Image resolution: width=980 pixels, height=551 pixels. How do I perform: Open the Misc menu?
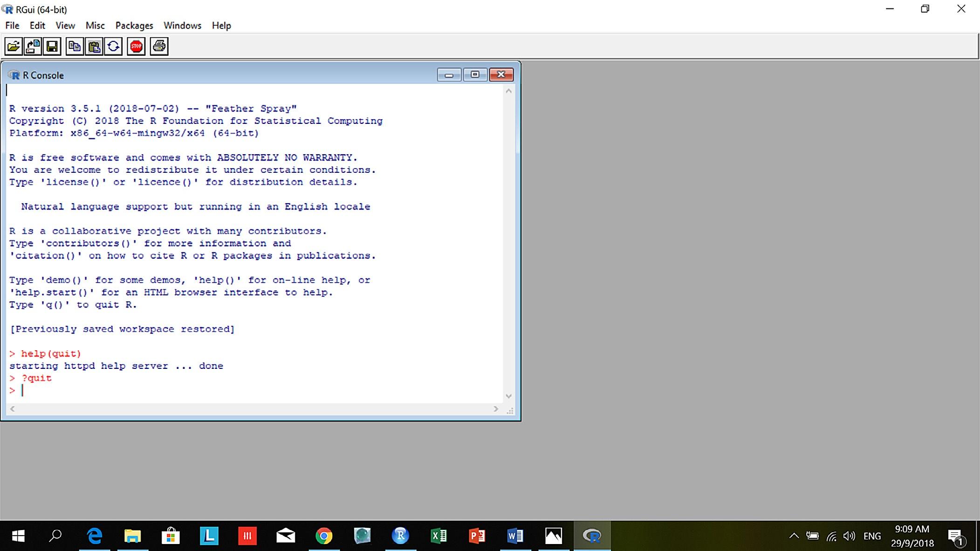(95, 26)
